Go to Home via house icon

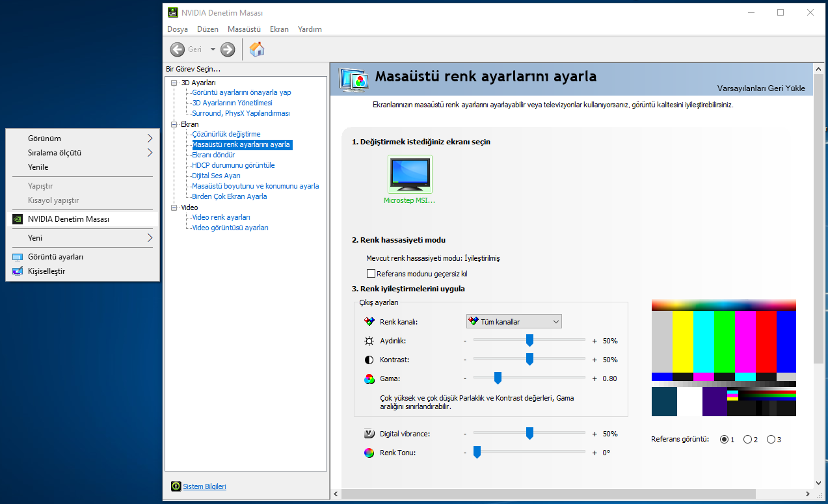pyautogui.click(x=257, y=49)
